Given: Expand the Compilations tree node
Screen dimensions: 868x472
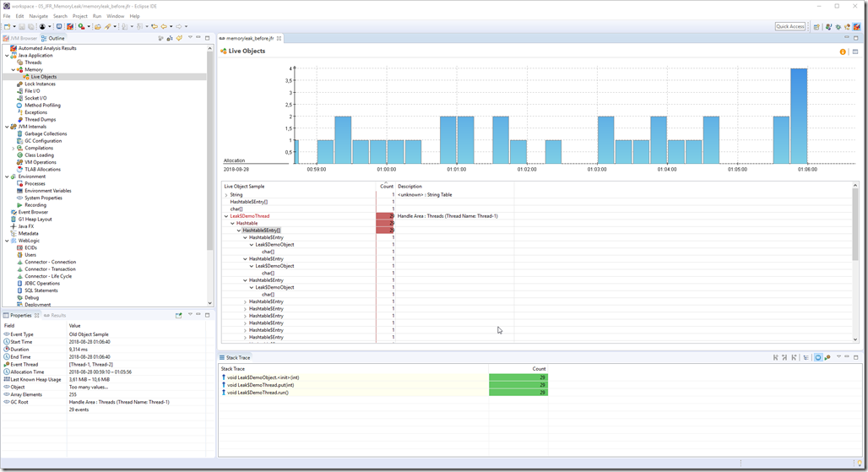Looking at the screenshot, I should pyautogui.click(x=14, y=149).
